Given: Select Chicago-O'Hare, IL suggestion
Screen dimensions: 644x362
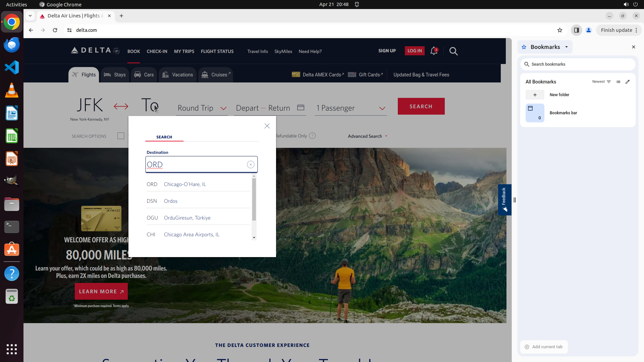Looking at the screenshot, I should tap(185, 184).
